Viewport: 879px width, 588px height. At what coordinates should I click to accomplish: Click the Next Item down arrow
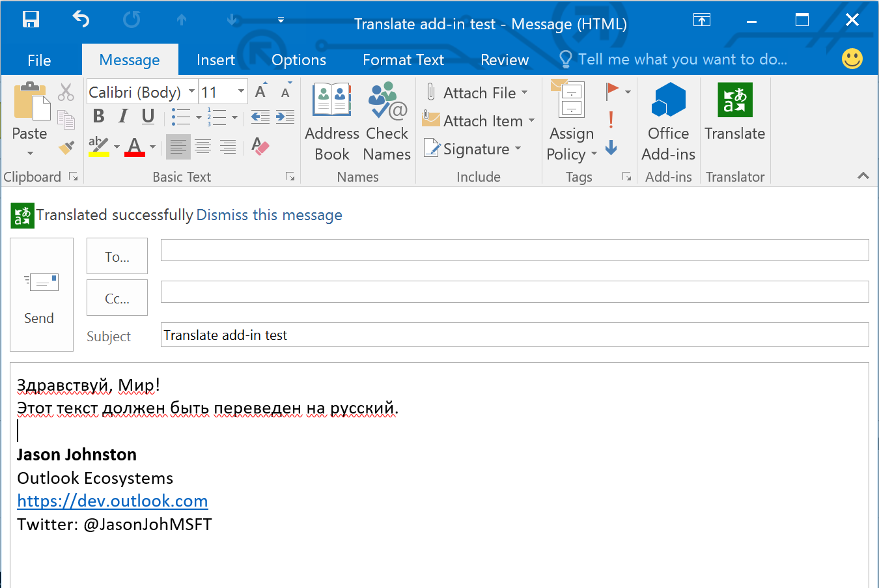[x=232, y=20]
